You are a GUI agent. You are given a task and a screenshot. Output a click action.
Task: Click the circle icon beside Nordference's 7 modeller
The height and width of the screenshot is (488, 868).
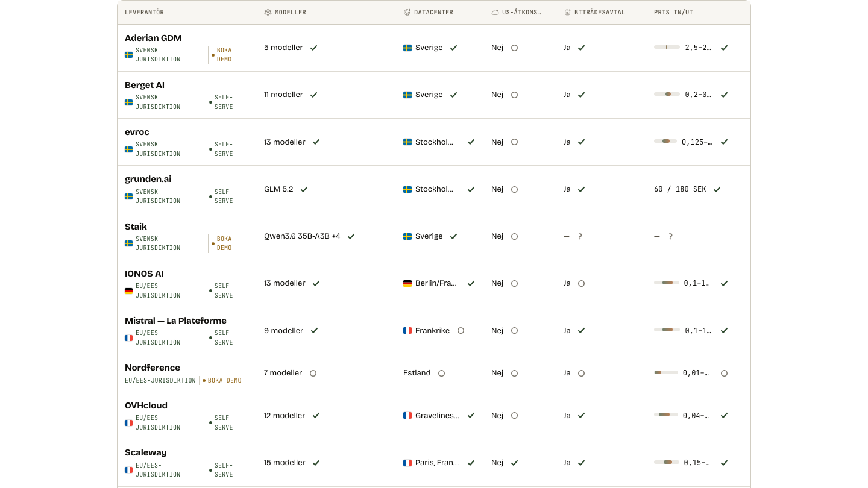pos(313,374)
